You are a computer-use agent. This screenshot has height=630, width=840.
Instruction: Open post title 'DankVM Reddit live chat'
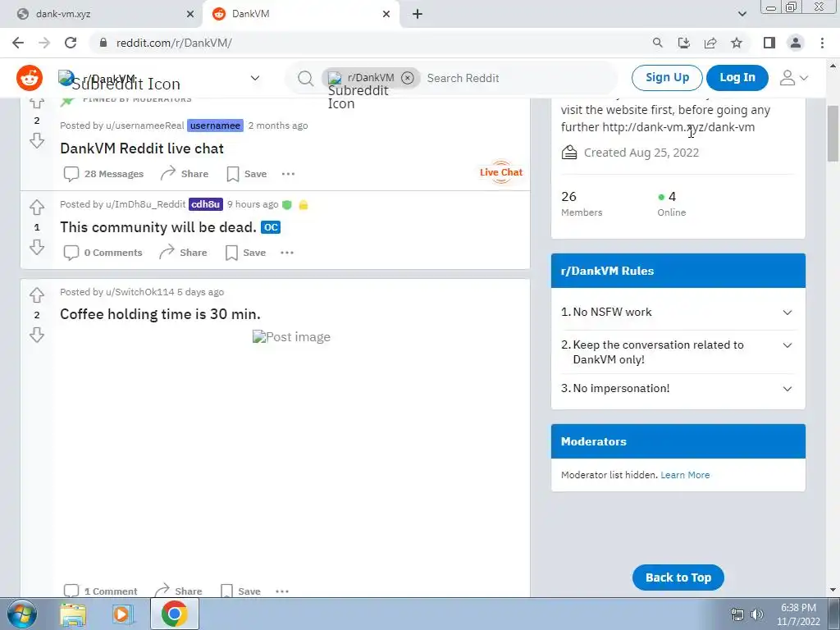coord(142,148)
